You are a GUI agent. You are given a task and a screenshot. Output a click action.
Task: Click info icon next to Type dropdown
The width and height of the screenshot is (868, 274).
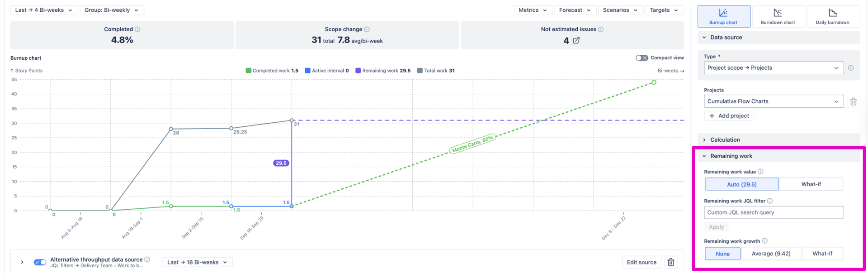851,68
